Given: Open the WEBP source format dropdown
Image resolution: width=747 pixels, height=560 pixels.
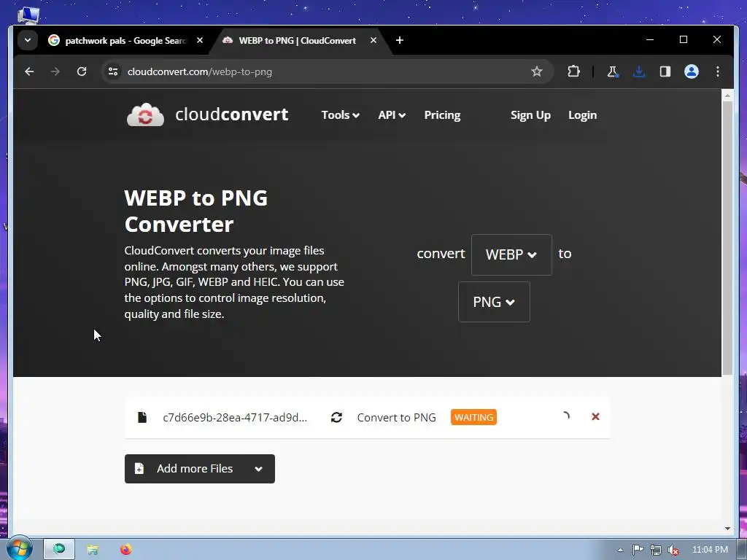Looking at the screenshot, I should click(x=511, y=254).
